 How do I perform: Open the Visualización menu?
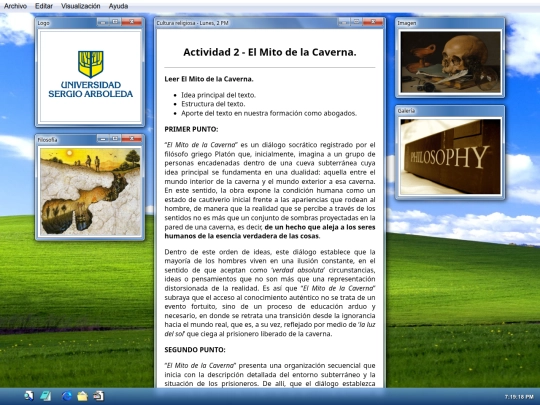[x=81, y=6]
